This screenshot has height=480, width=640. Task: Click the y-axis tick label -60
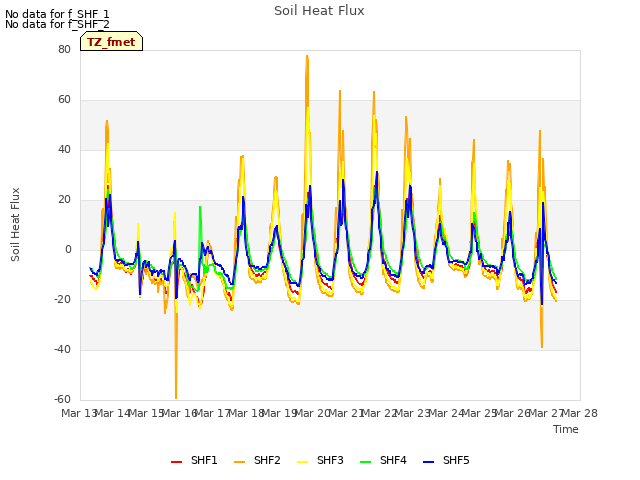tap(62, 399)
